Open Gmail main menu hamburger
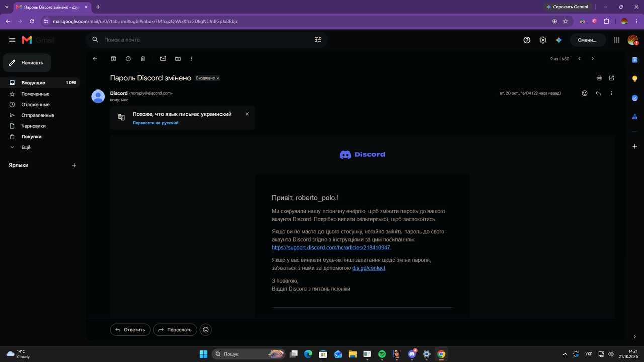Viewport: 644px width, 362px height. [12, 40]
